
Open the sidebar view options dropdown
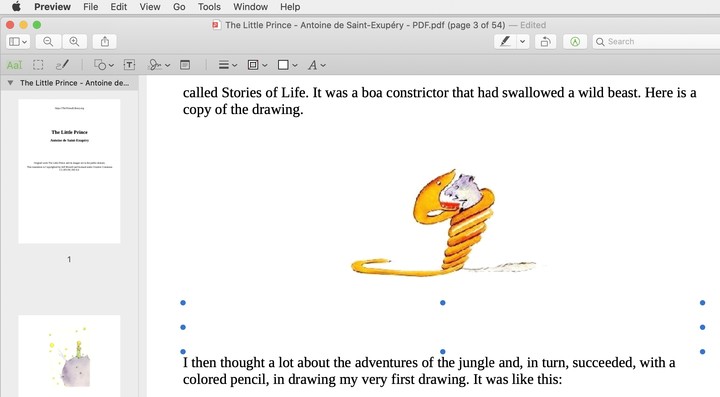[18, 42]
